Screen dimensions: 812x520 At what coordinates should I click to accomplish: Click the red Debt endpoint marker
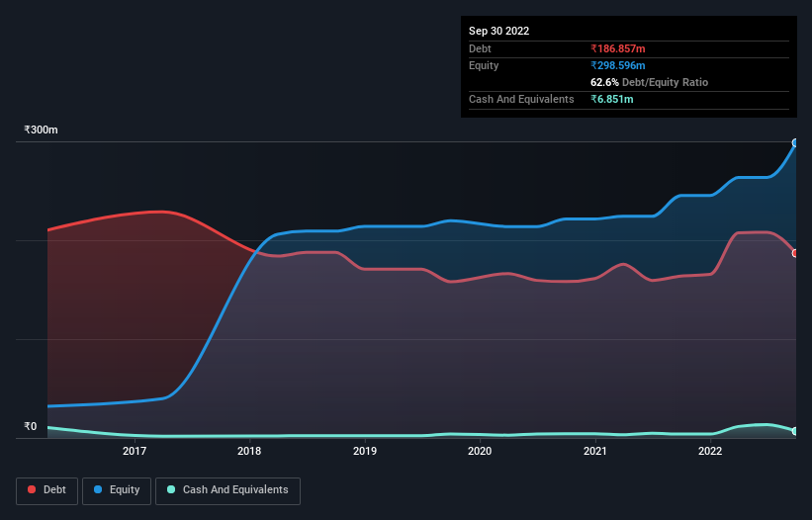tap(795, 253)
